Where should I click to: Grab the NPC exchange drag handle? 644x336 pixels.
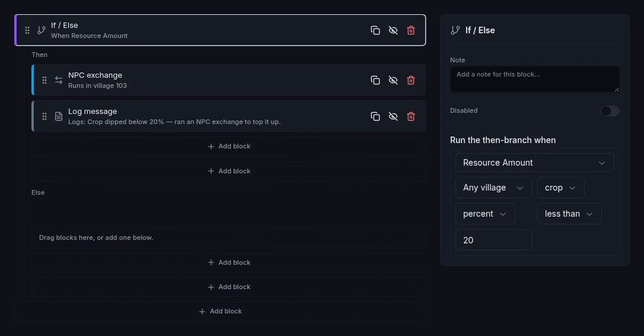pos(44,80)
